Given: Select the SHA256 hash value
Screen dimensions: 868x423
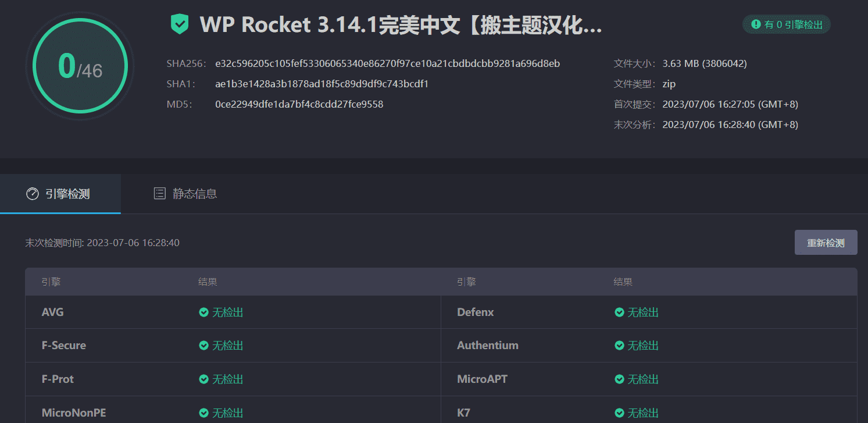Looking at the screenshot, I should (x=388, y=63).
